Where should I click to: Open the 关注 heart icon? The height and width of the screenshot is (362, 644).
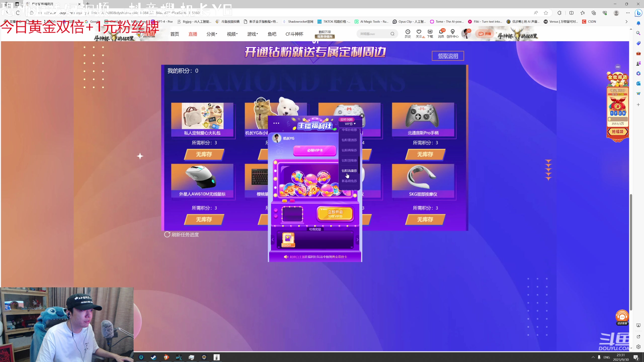tap(419, 32)
